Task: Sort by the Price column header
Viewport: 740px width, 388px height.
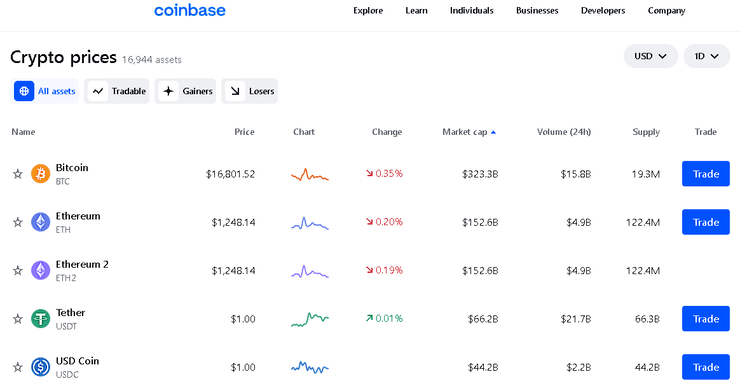Action: [244, 132]
